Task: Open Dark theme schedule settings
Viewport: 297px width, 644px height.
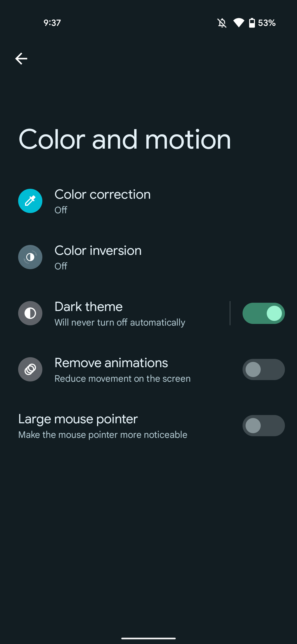Action: click(115, 313)
